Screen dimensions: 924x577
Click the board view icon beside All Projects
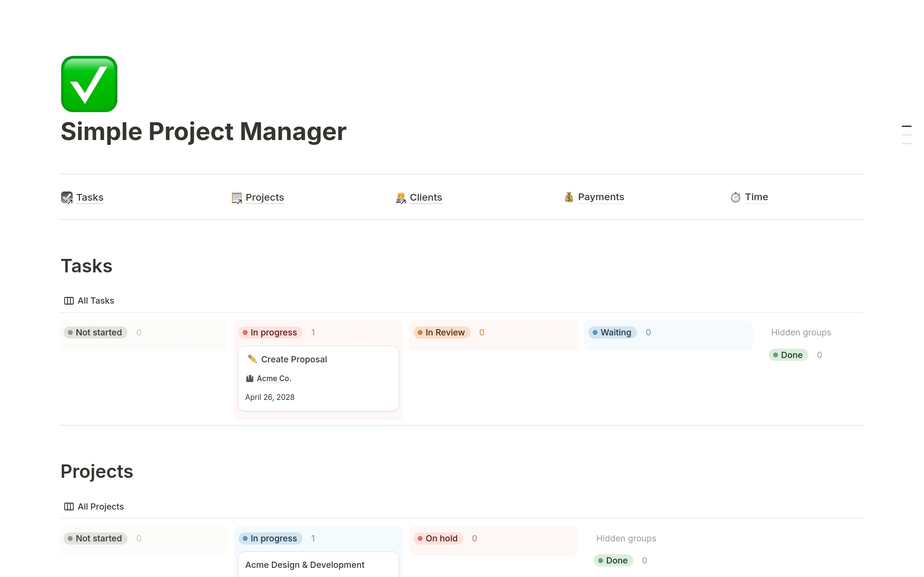tap(68, 506)
